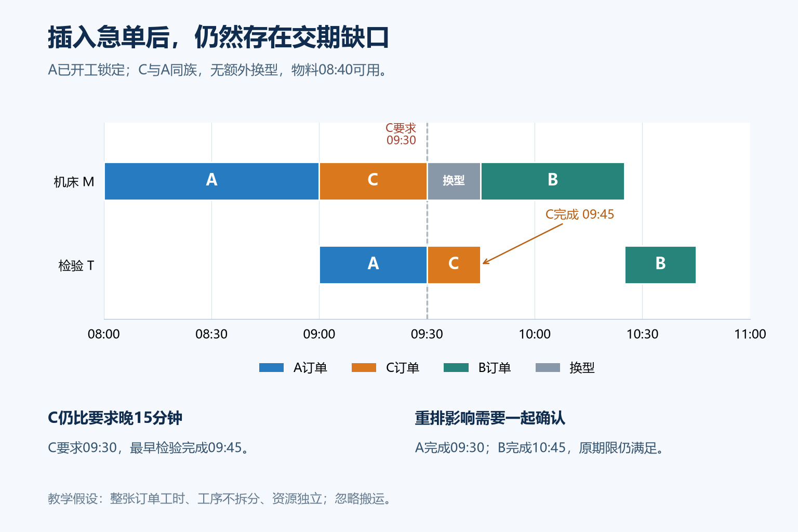Click the green B订单 legend swatch
The height and width of the screenshot is (532, 798).
point(456,368)
